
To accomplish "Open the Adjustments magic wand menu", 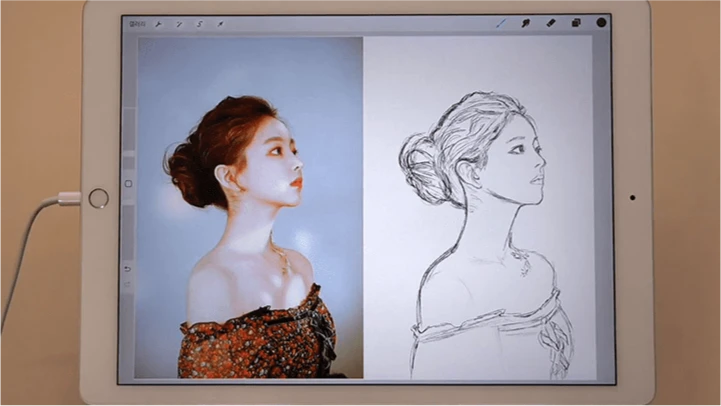I will 179,24.
